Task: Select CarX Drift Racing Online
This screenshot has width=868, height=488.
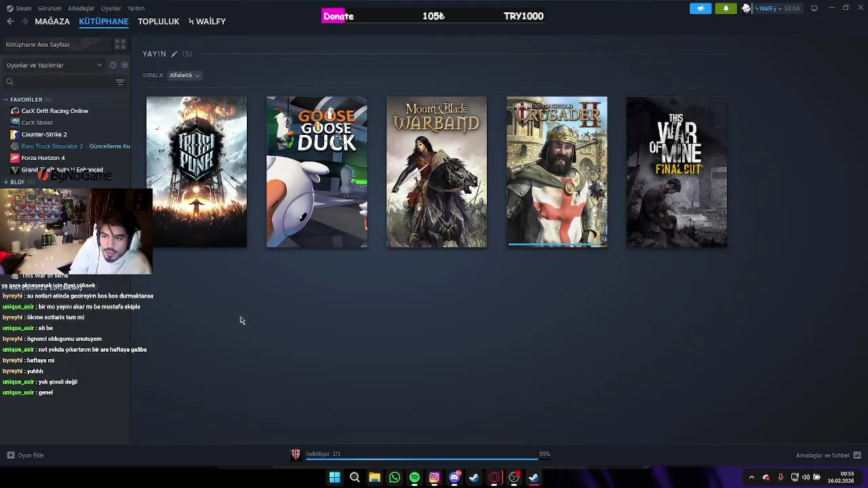Action: [54, 111]
